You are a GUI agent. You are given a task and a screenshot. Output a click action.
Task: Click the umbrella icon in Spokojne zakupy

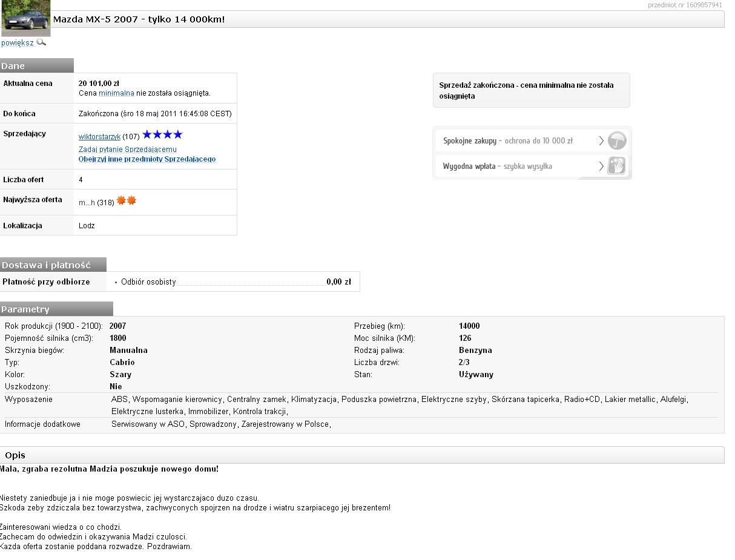tap(617, 141)
